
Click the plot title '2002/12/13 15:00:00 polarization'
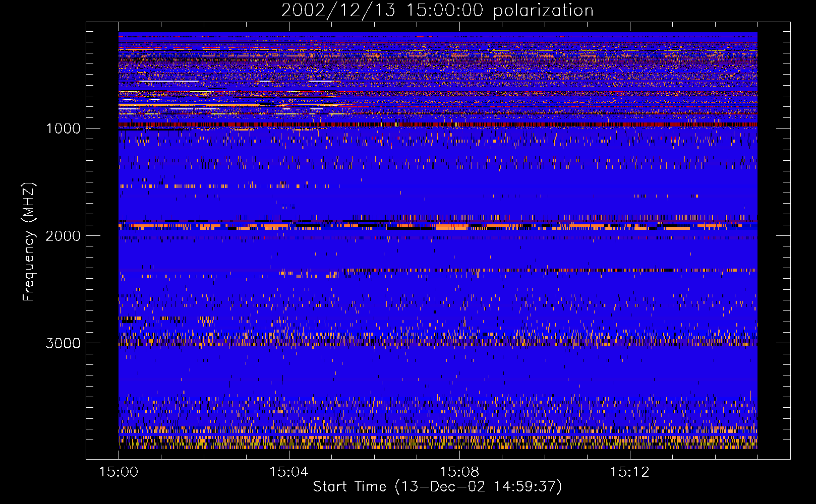437,11
